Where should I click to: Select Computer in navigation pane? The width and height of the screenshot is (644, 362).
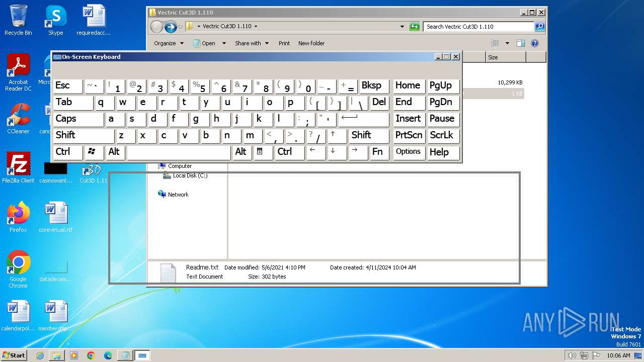[180, 166]
